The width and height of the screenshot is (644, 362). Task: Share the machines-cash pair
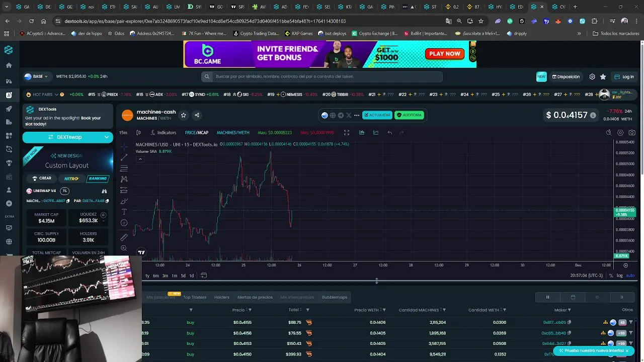pos(197,115)
